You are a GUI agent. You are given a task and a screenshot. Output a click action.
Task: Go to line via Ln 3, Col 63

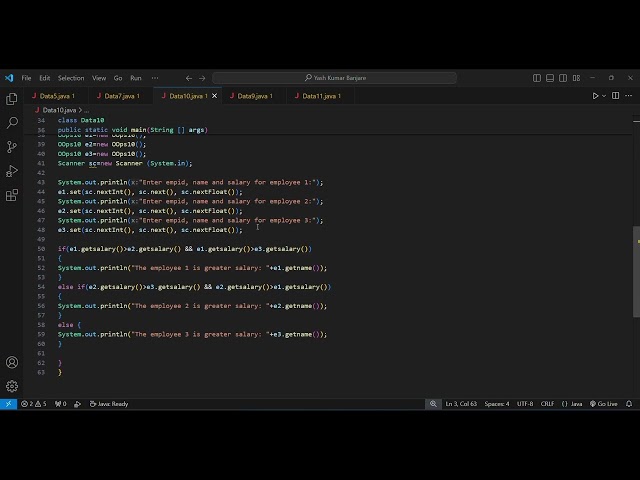coord(461,404)
